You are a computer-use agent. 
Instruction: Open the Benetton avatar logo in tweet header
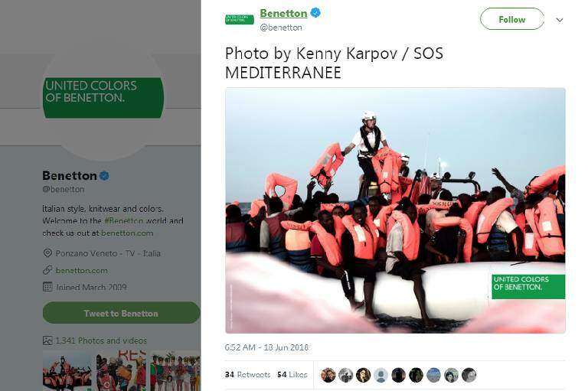point(239,19)
